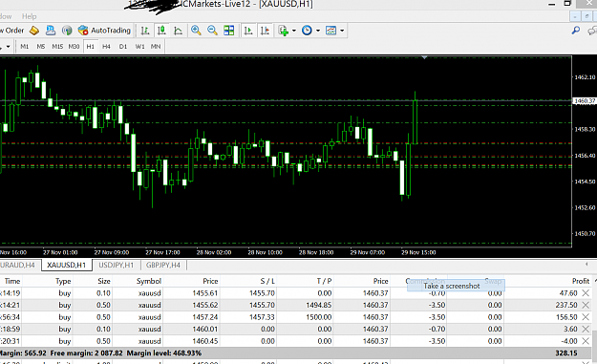This screenshot has height=364, width=597.
Task: Toggle chart shift from right edge
Action: point(265,31)
